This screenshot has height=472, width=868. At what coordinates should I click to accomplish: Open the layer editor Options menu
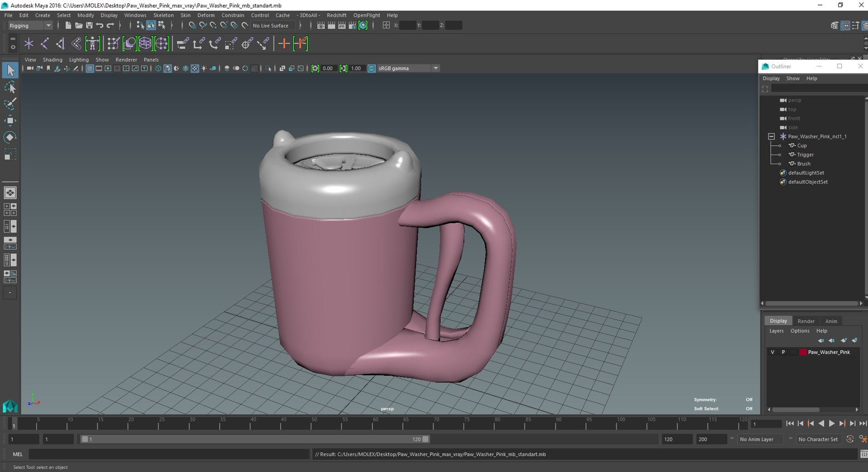[x=800, y=331]
